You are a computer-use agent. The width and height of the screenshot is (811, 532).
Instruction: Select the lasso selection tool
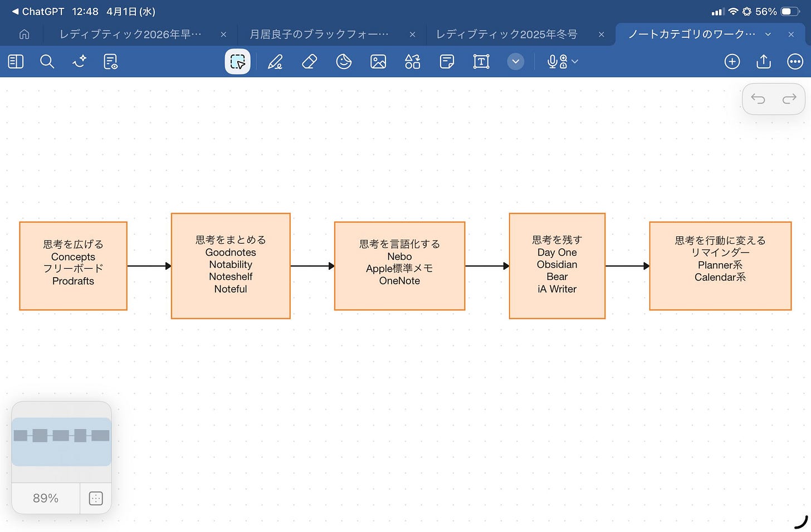[238, 62]
